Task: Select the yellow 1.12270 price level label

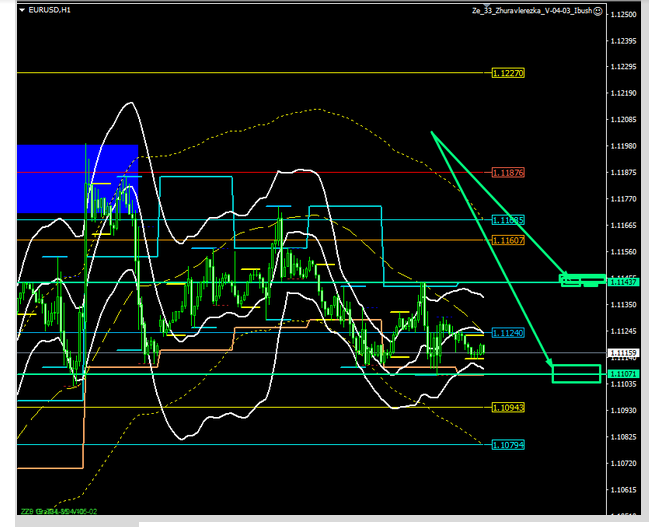Action: click(508, 73)
